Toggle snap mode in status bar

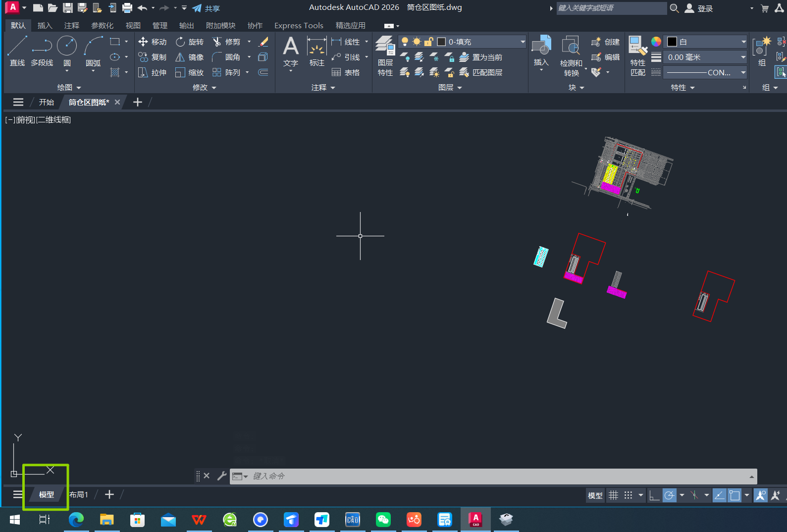point(628,495)
